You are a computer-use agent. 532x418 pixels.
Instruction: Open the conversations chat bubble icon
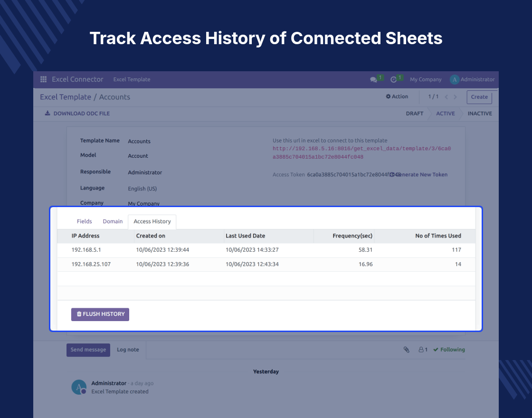click(373, 80)
